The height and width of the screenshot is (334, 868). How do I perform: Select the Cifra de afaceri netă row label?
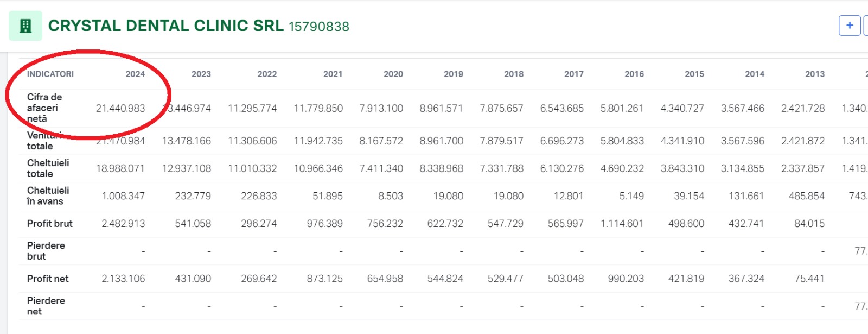click(x=44, y=108)
